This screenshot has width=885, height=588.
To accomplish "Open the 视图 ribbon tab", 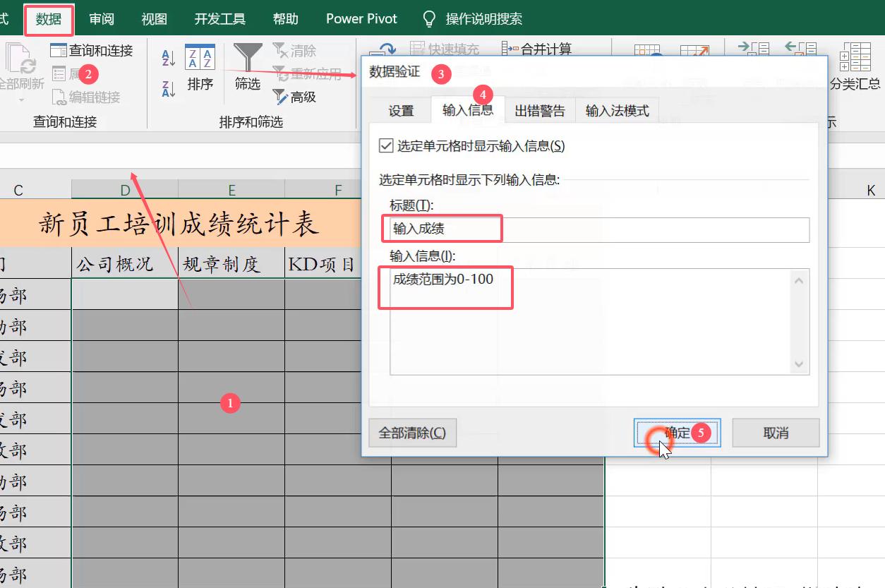I will (154, 19).
